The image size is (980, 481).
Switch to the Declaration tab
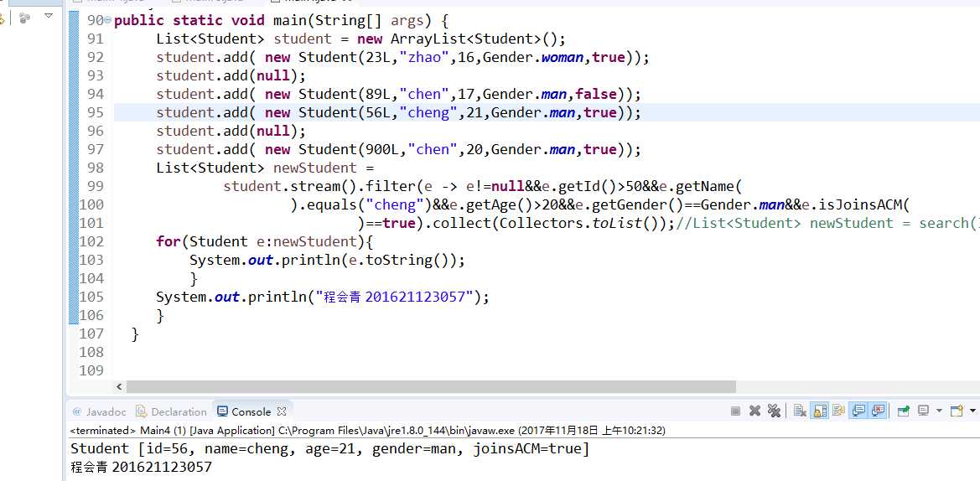(171, 411)
